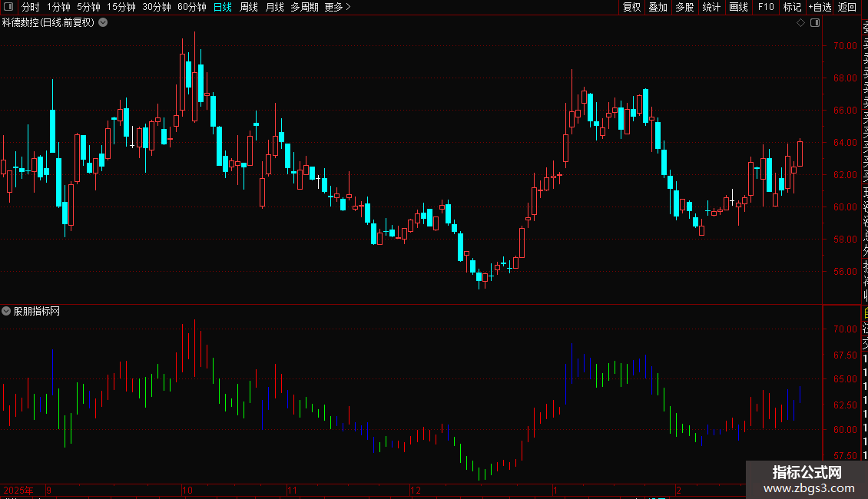
Task: Select the 1分钟 period tab
Action: click(x=58, y=7)
